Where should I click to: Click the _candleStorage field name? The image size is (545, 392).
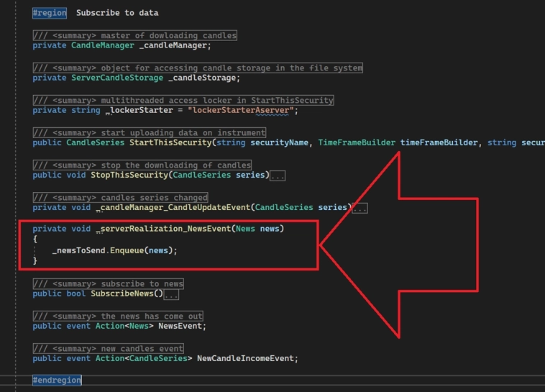(202, 78)
